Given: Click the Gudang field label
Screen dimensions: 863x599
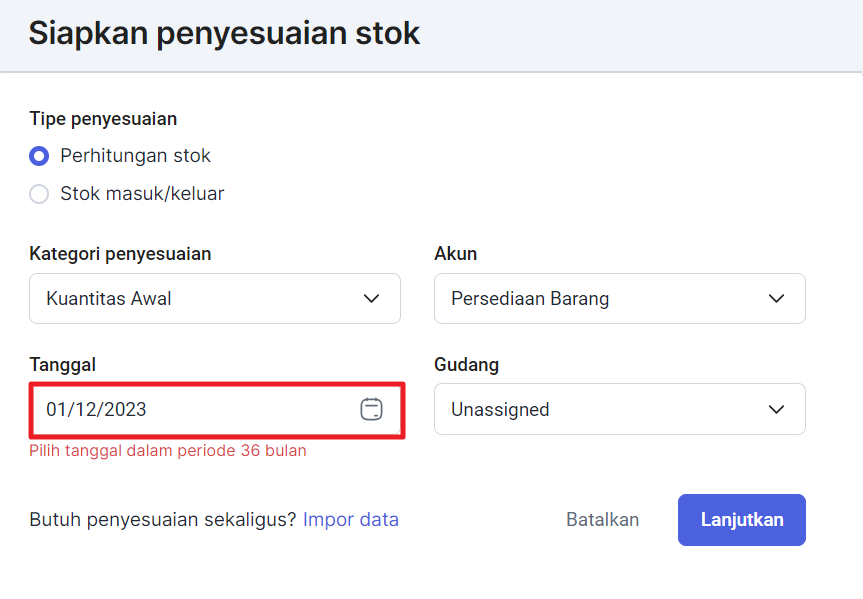Looking at the screenshot, I should pos(467,365).
